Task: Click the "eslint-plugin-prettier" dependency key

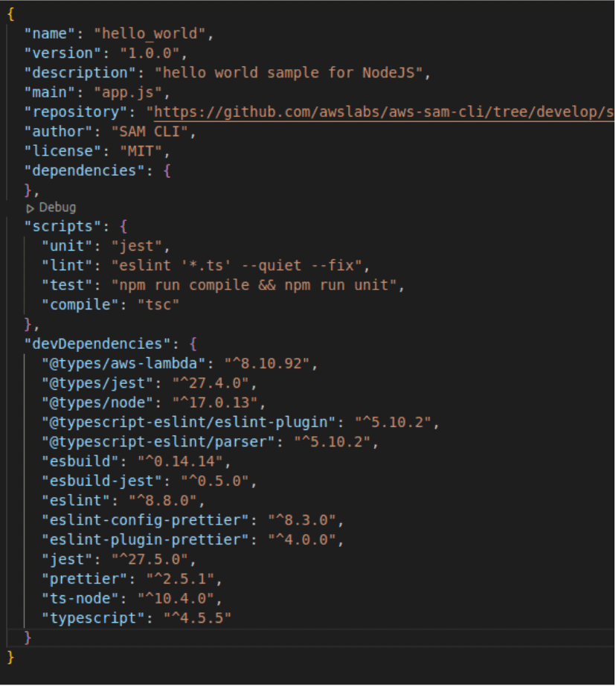Action: pos(145,540)
